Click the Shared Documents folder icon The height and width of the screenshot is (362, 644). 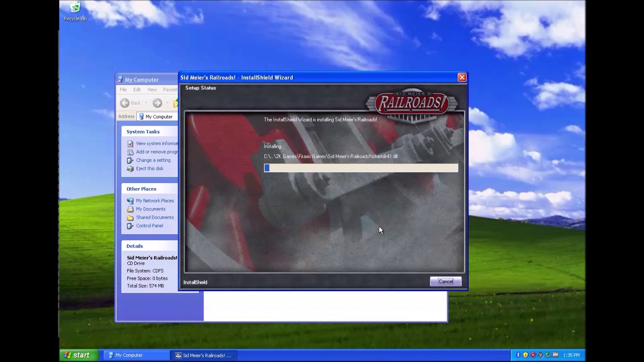tap(130, 217)
